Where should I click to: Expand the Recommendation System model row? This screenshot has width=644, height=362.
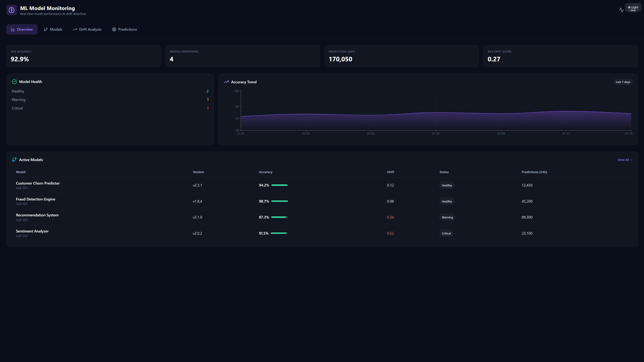pos(37,217)
